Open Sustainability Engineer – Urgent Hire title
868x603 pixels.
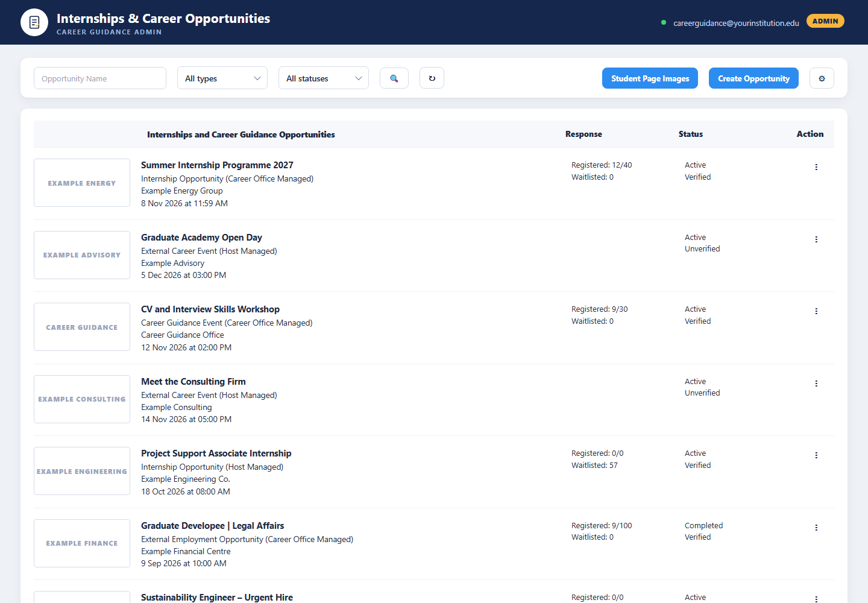pos(217,598)
